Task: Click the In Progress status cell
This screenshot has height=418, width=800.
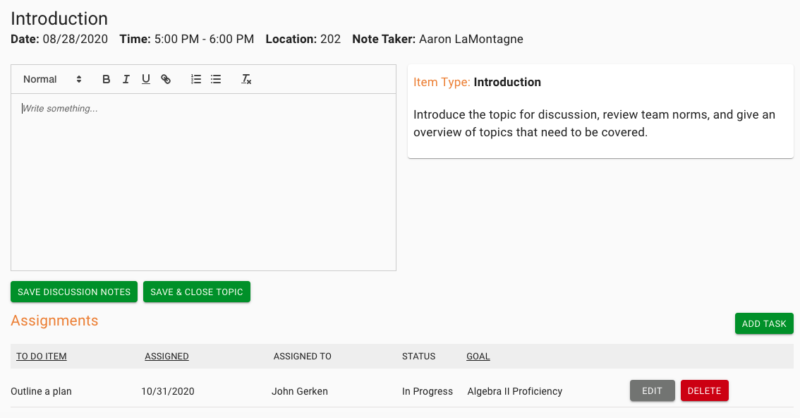Action: tap(427, 391)
